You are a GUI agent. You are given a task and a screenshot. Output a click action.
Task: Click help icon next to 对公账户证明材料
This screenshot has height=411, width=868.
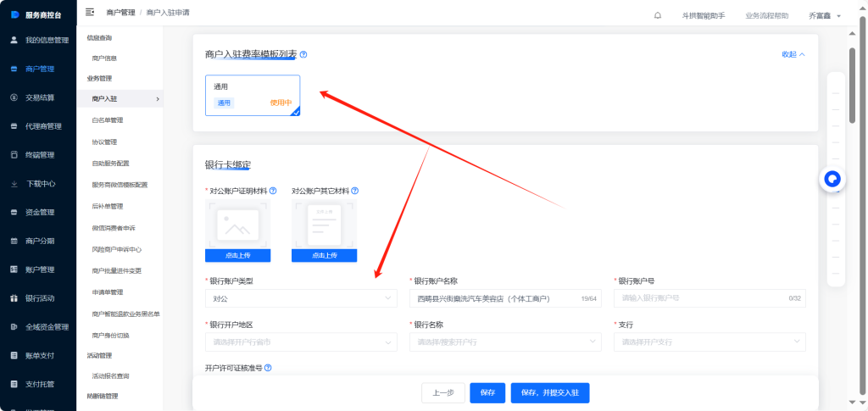pyautogui.click(x=273, y=191)
